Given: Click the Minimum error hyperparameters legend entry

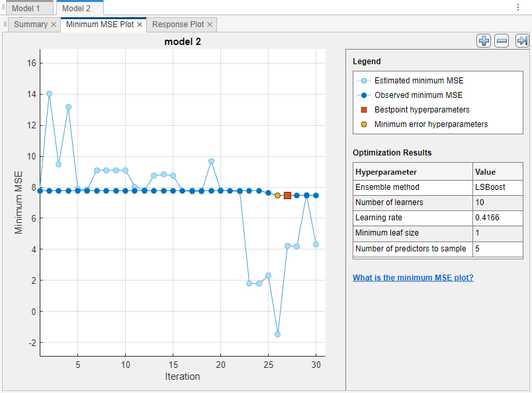Looking at the screenshot, I should point(430,124).
